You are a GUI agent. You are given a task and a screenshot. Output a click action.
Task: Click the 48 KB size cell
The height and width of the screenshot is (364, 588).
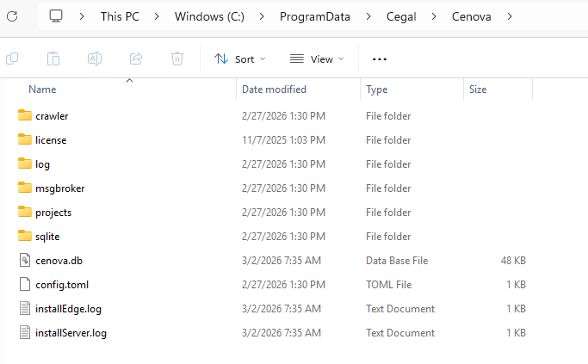[x=513, y=260]
